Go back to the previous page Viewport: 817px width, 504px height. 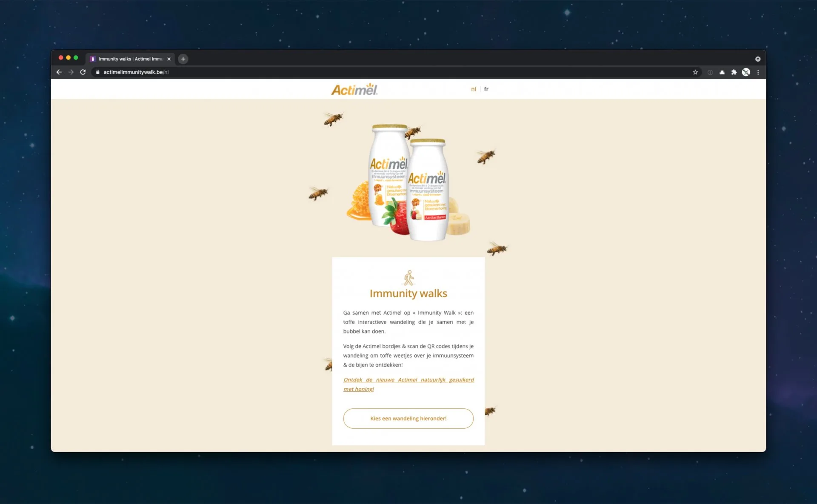point(59,72)
